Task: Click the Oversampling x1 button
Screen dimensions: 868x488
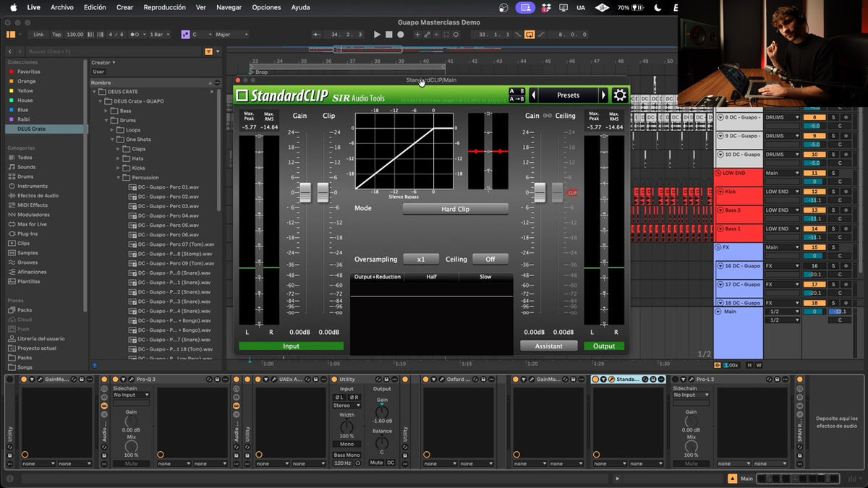Action: [x=421, y=259]
